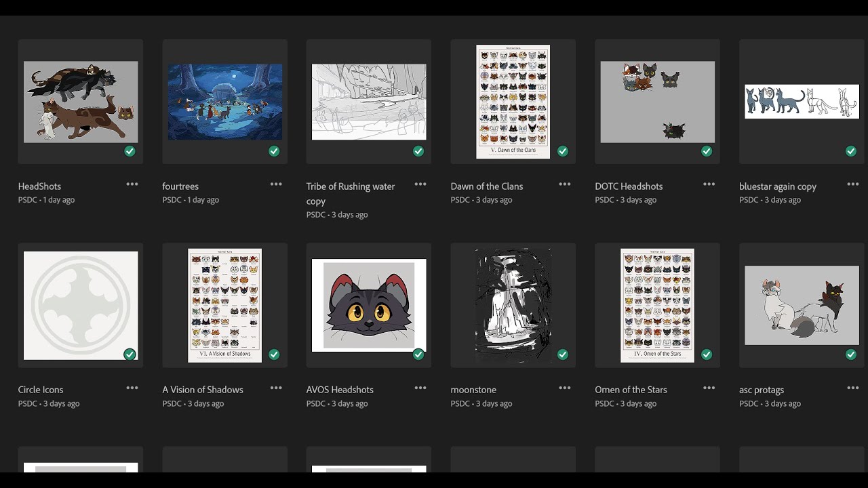Open more options for asc protags
The image size is (868, 488).
tap(853, 388)
